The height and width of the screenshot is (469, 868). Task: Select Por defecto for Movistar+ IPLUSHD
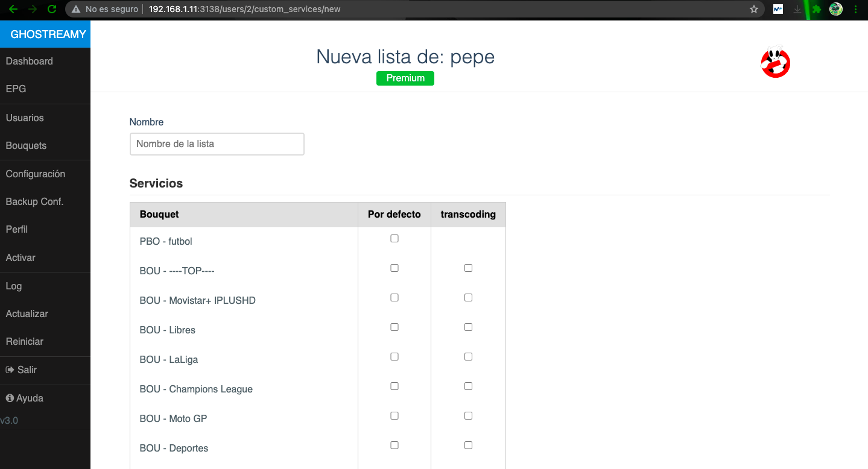point(394,298)
